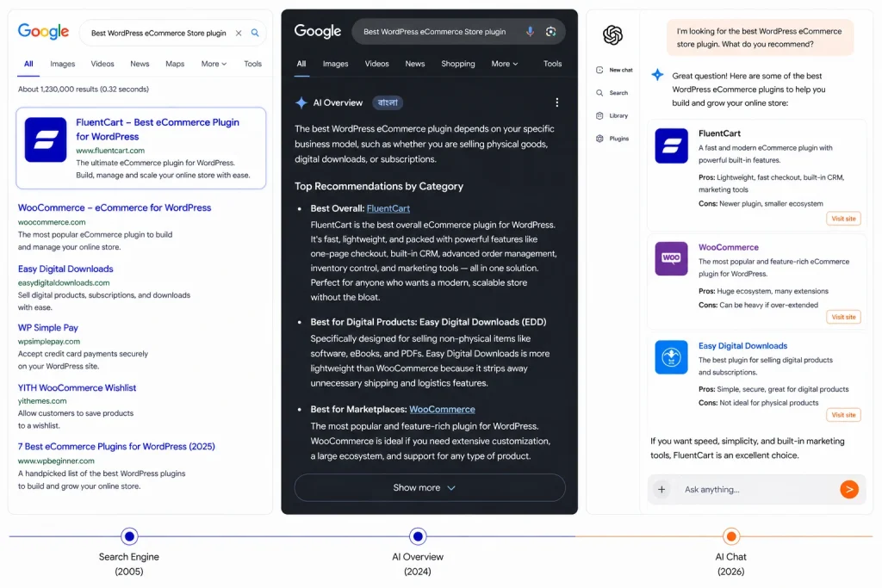Viewport: 882px width, 588px height.
Task: Click the Easy Digital Downloads logo in the chat card
Action: [x=671, y=357]
